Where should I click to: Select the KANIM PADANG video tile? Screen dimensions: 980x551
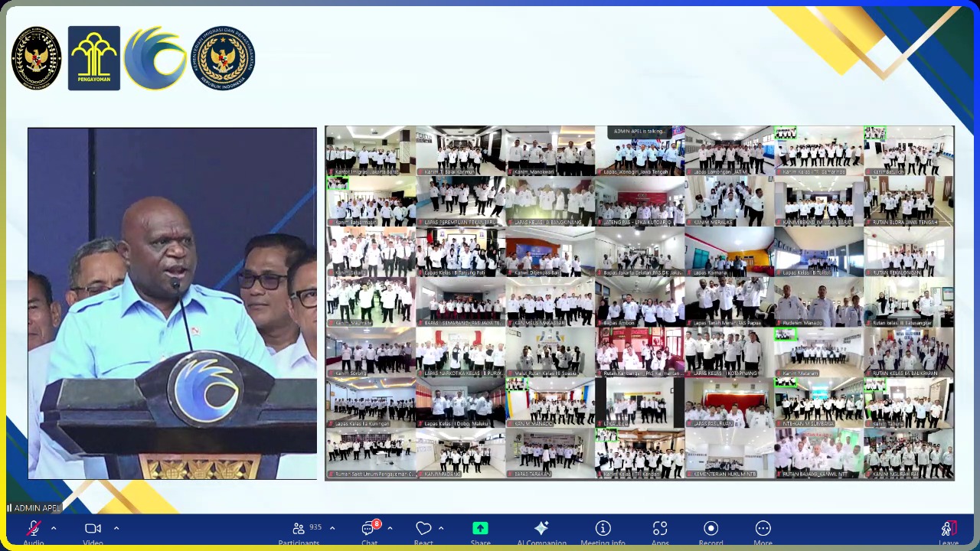click(x=460, y=454)
